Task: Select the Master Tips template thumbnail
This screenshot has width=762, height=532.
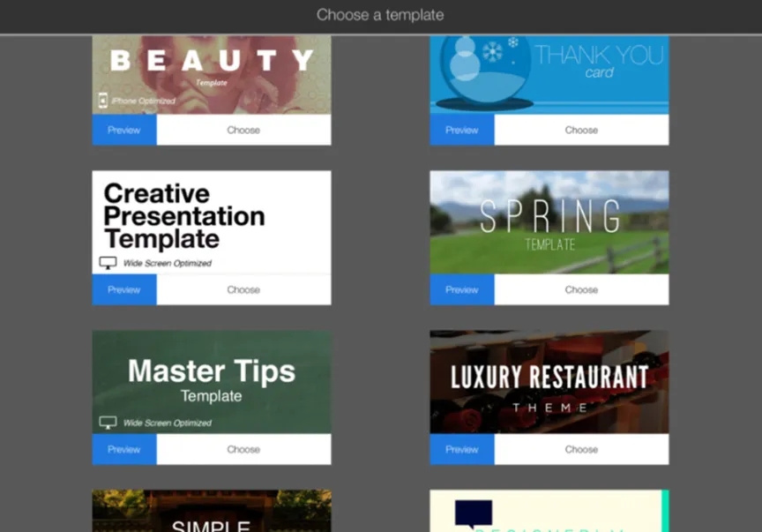Action: pos(212,382)
